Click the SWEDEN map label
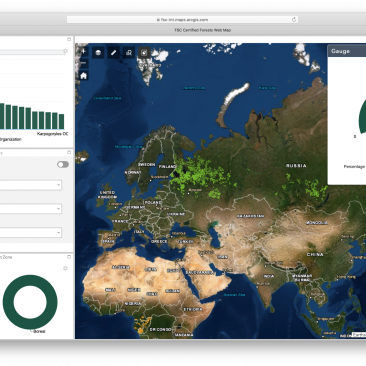 click(x=147, y=165)
